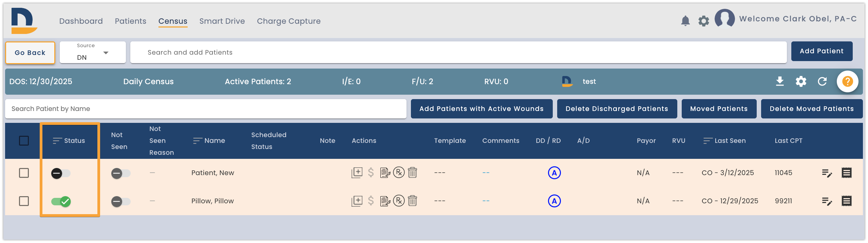Focus the Search and add Patients field
This screenshot has width=868, height=243.
(458, 52)
